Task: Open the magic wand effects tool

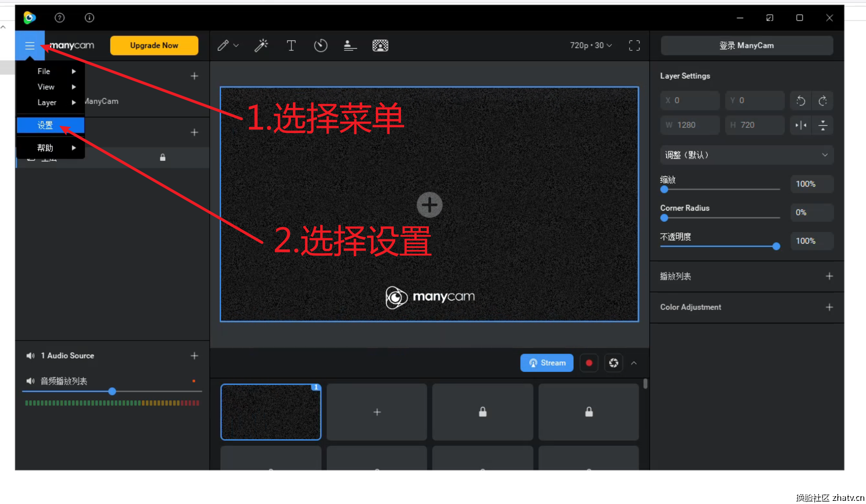Action: coord(261,46)
